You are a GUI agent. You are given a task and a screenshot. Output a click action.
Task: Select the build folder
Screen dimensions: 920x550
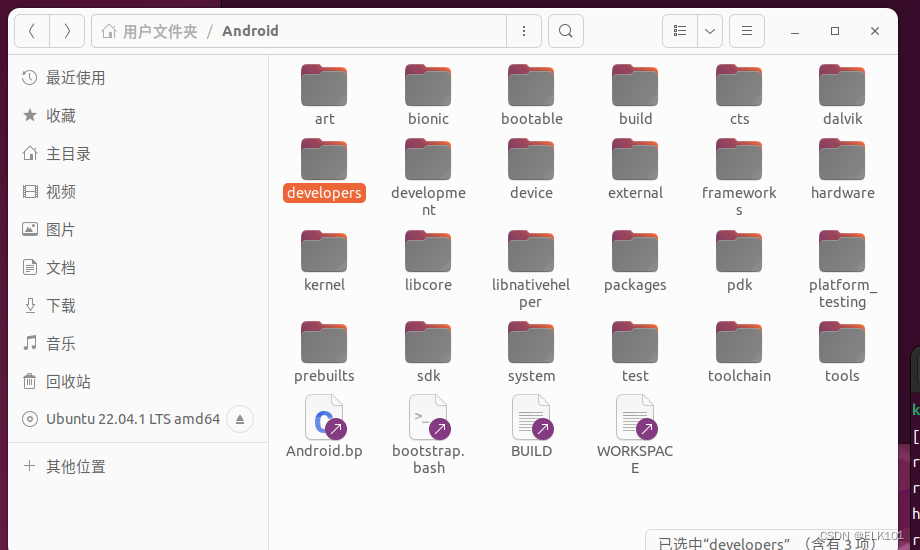pyautogui.click(x=635, y=95)
